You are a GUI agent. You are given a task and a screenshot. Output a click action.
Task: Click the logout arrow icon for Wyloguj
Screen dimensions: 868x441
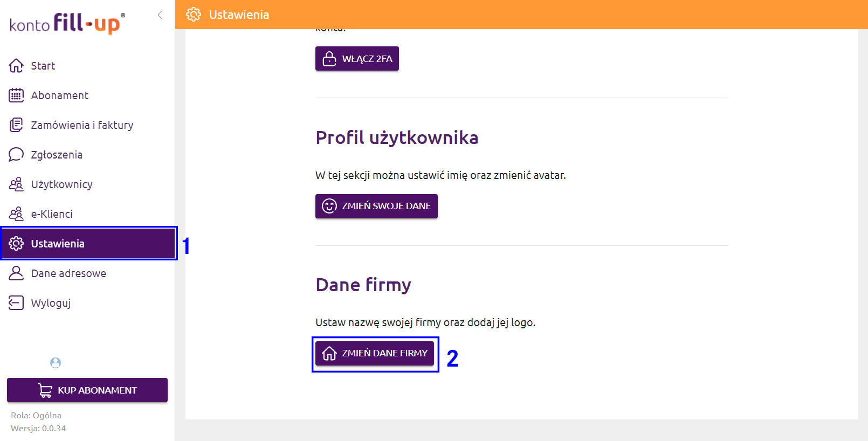[16, 303]
